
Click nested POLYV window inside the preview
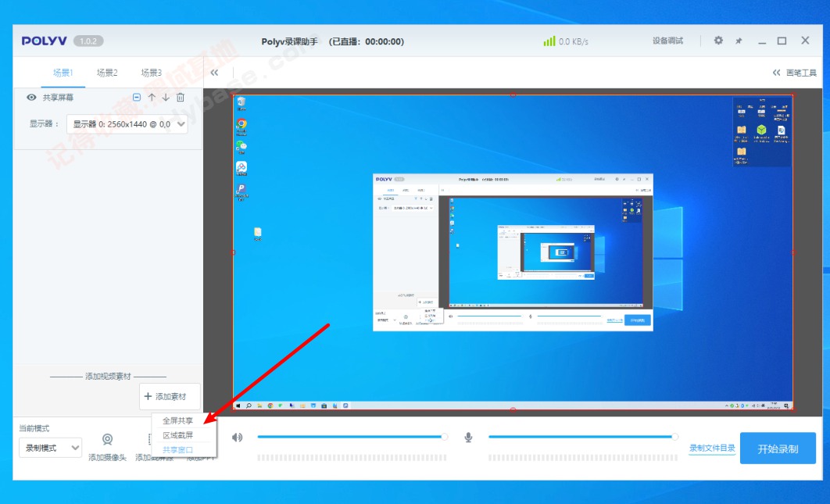coord(513,252)
